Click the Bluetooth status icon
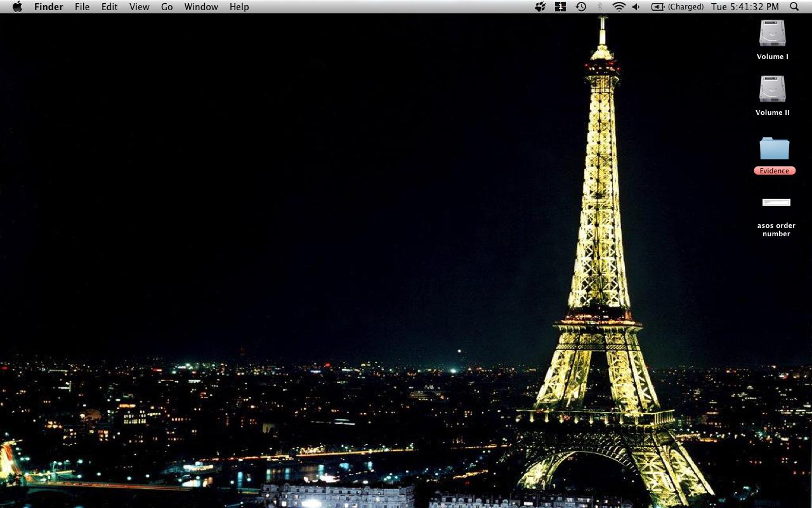Image resolution: width=812 pixels, height=508 pixels. pyautogui.click(x=599, y=7)
